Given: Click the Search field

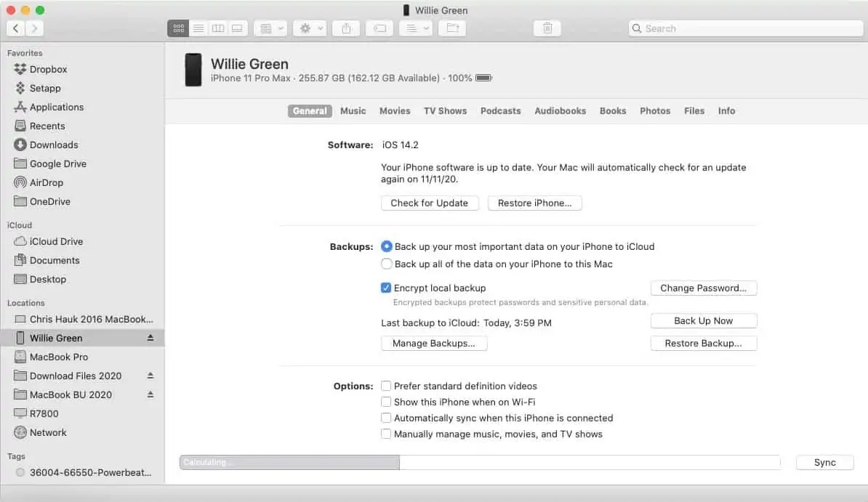Looking at the screenshot, I should 746,28.
